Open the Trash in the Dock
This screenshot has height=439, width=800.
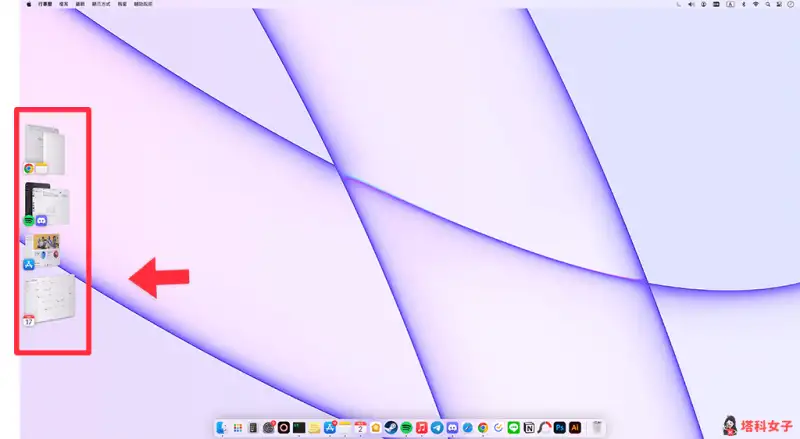tap(597, 427)
